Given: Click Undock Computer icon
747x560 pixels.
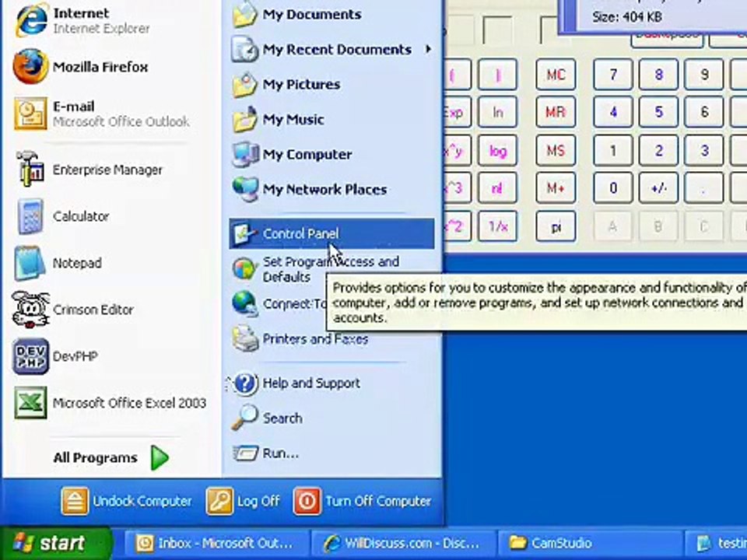Looking at the screenshot, I should (75, 501).
